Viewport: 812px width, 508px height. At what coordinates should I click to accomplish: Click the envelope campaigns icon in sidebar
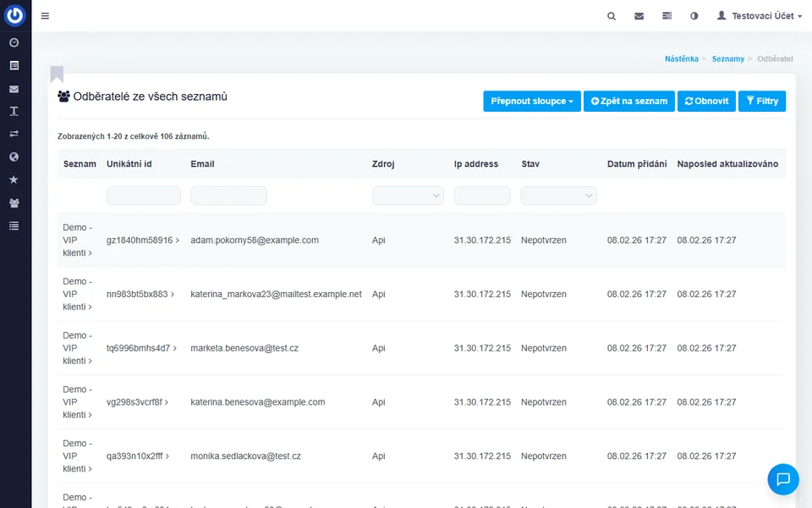tap(14, 89)
